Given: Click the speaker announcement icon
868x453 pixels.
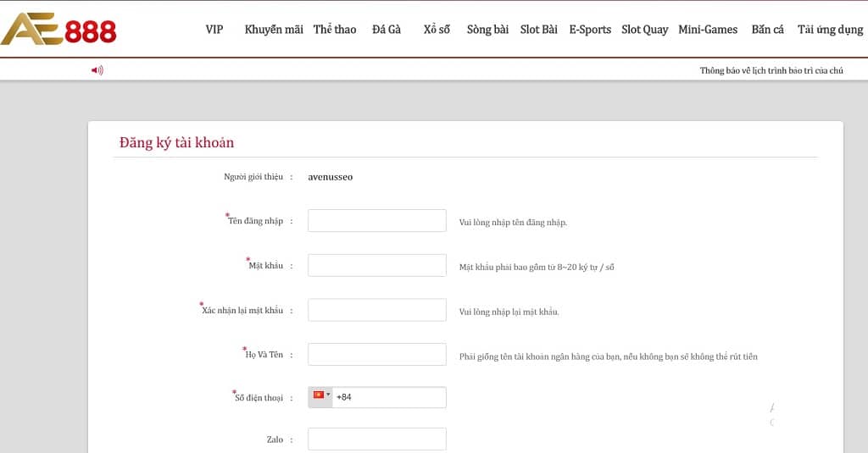Looking at the screenshot, I should pyautogui.click(x=97, y=70).
